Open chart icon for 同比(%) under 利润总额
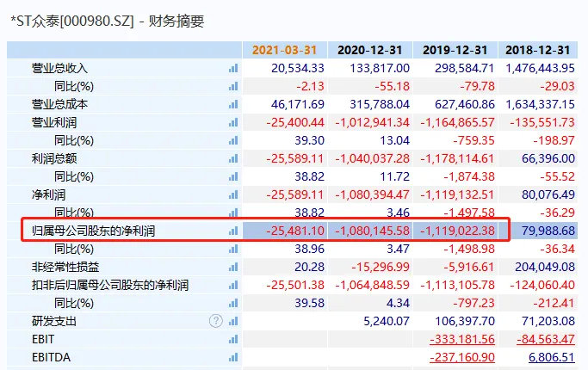The width and height of the screenshot is (588, 370). point(233,176)
